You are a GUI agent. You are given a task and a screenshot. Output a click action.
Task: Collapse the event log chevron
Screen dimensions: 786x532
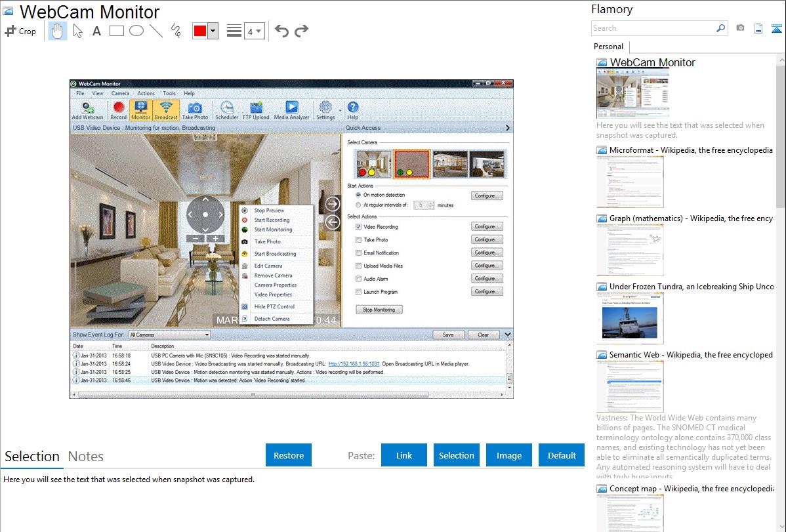coord(507,335)
